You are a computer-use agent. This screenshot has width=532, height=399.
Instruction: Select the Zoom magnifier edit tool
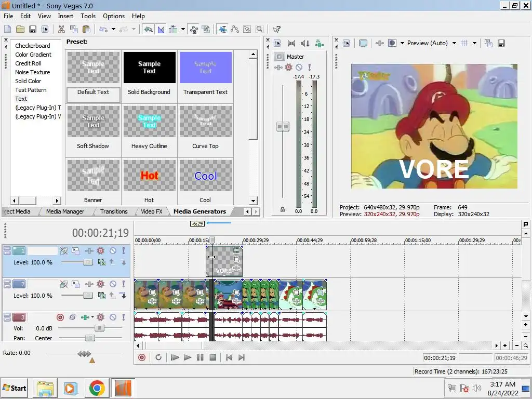(260, 29)
